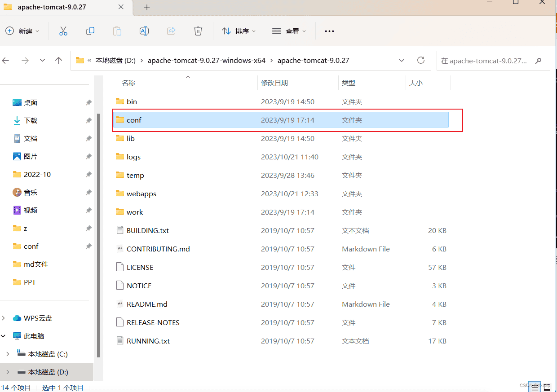Open PPT folder in sidebar
This screenshot has width=557, height=392.
(24, 282)
